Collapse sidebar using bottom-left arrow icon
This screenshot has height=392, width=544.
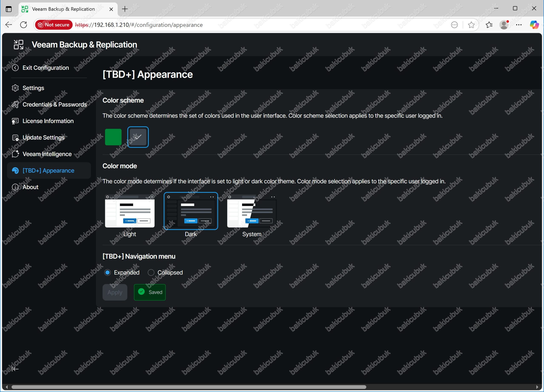pyautogui.click(x=15, y=369)
